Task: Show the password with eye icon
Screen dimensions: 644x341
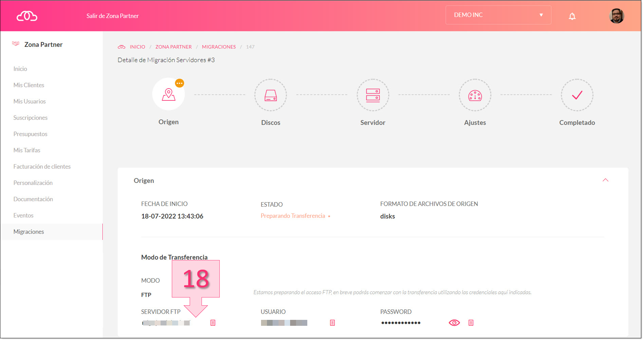Action: coord(454,322)
